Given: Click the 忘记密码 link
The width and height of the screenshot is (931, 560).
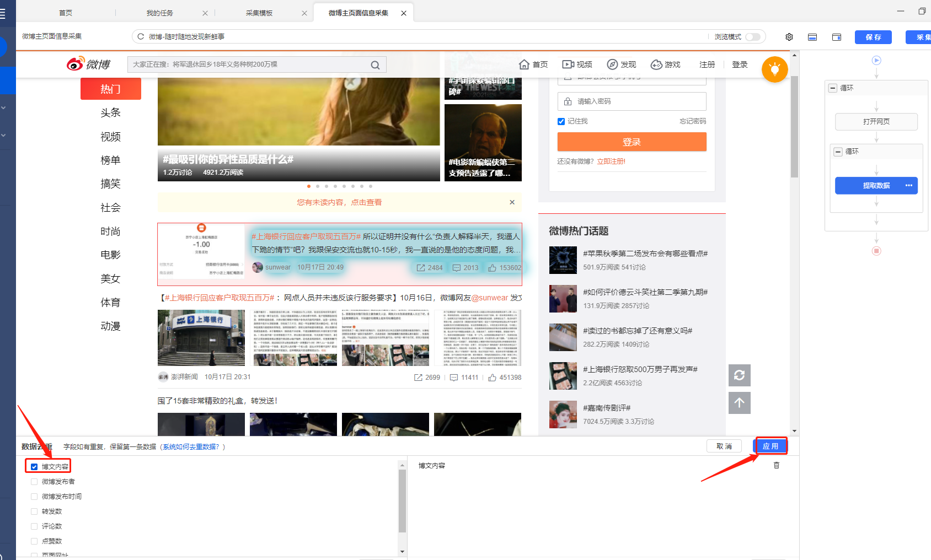Looking at the screenshot, I should pos(693,121).
